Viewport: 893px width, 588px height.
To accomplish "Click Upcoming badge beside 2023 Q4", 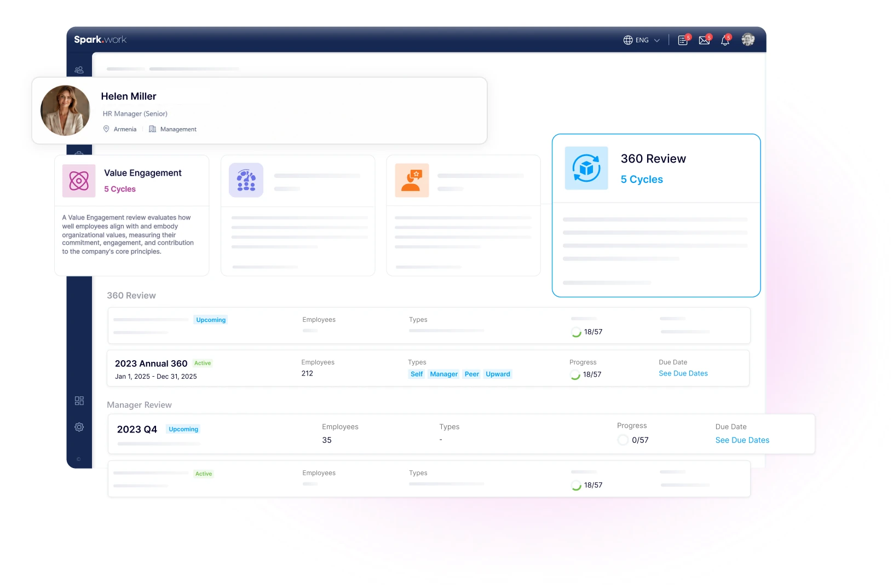I will (183, 429).
